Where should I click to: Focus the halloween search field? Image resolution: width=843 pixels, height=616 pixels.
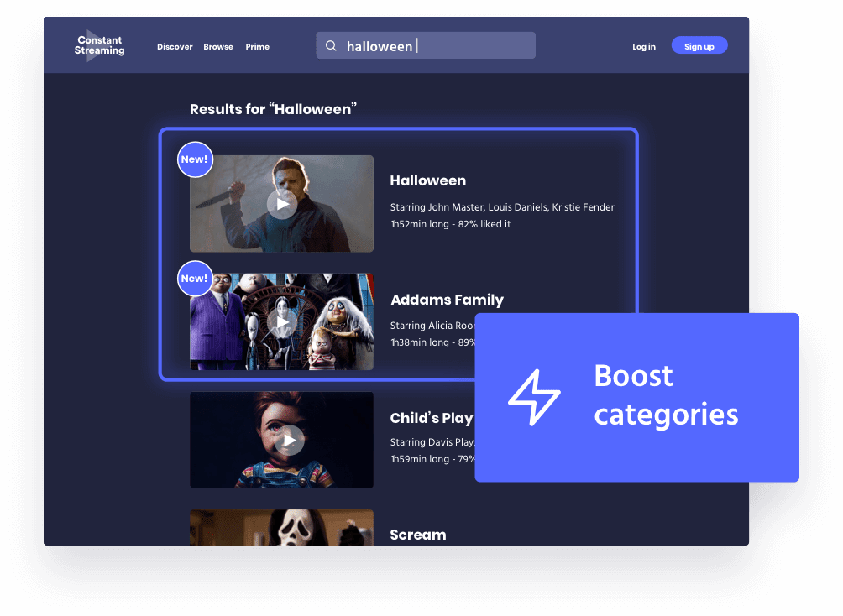click(x=426, y=45)
